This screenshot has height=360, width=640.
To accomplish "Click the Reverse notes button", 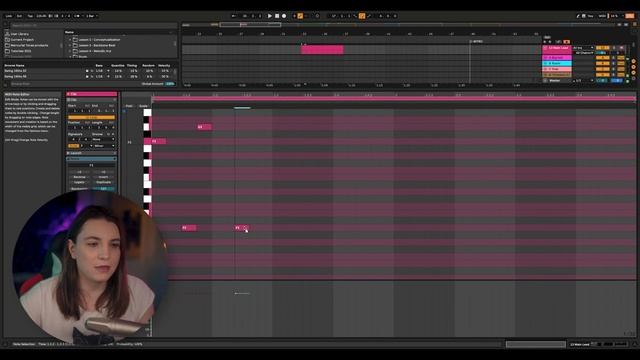I will pos(79,177).
